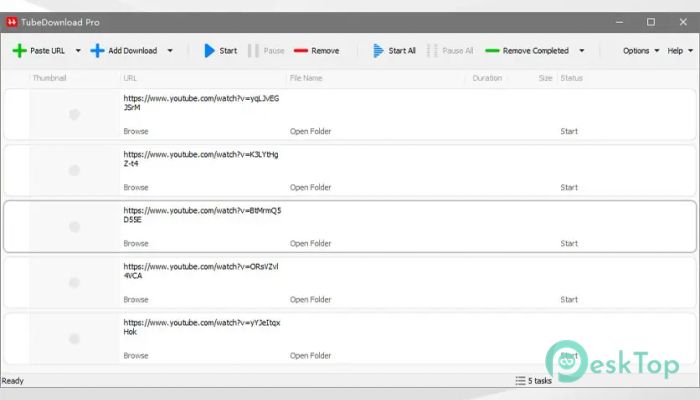This screenshot has width=700, height=400.
Task: Click the Thumbnail column header
Action: pos(50,78)
